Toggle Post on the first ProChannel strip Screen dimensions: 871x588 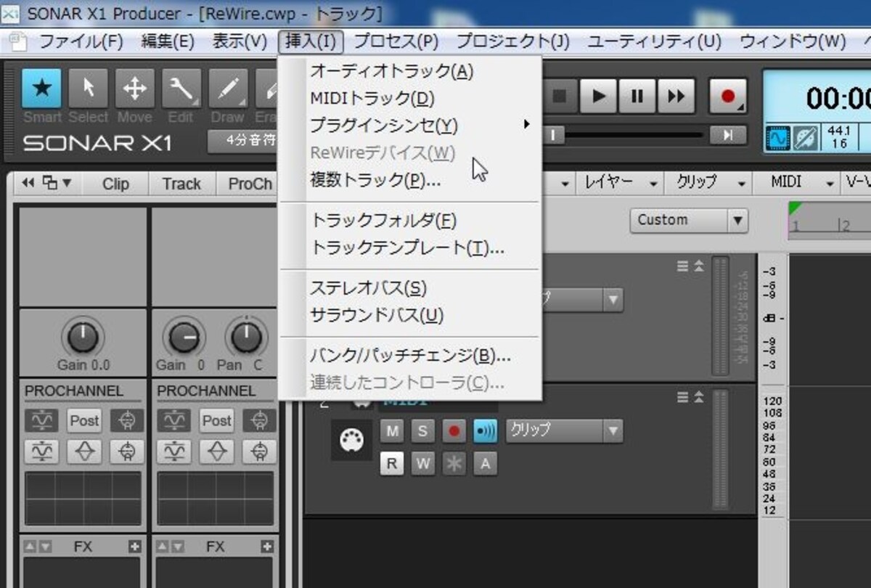[84, 420]
